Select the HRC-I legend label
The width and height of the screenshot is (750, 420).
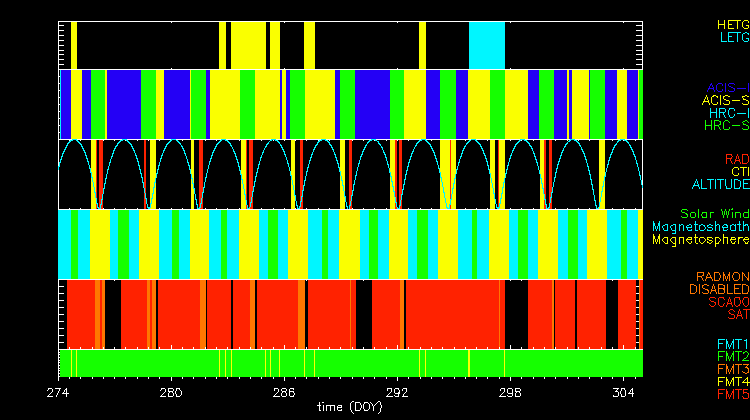click(x=729, y=113)
